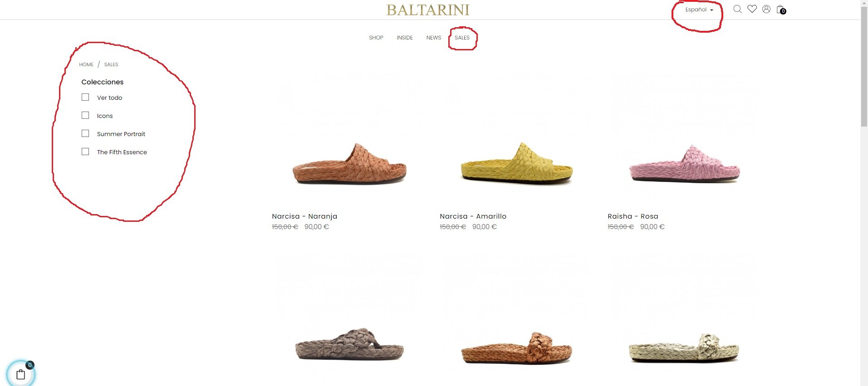
Task: Open the INSIDE menu item
Action: coord(405,38)
